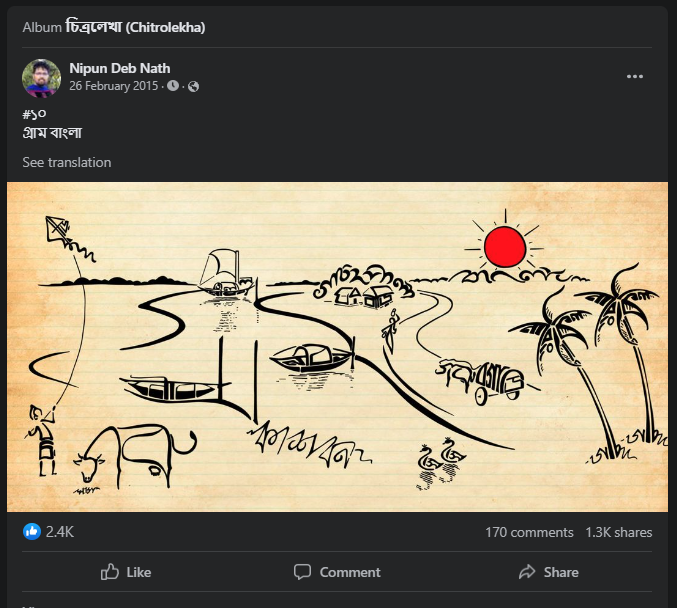Click the speech bubble Comment icon

[x=302, y=572]
